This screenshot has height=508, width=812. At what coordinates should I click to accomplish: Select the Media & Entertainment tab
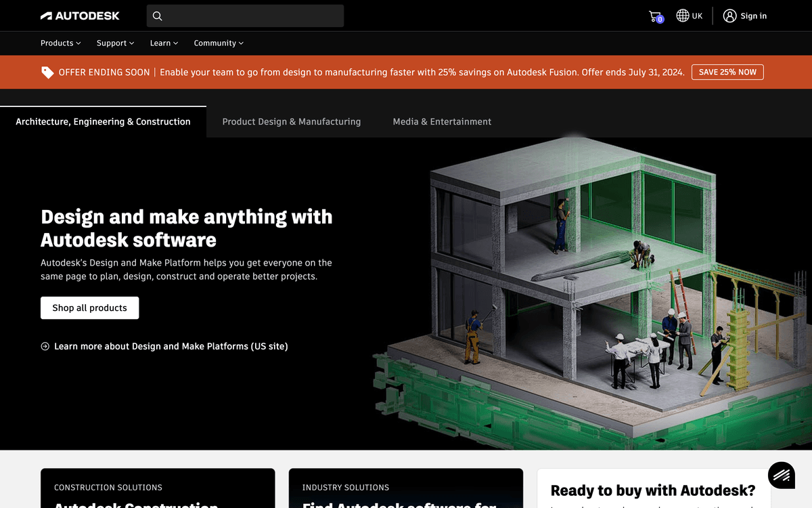(x=442, y=122)
